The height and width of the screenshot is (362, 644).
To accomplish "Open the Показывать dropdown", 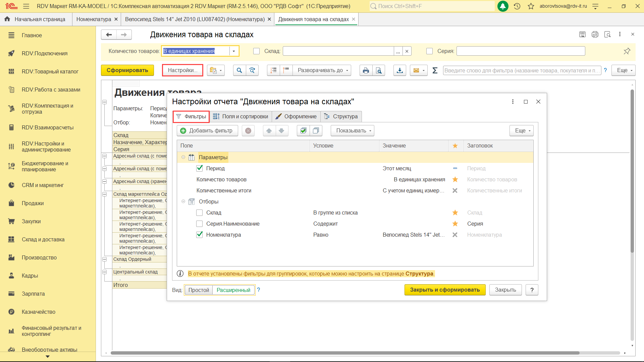I will coord(352,131).
